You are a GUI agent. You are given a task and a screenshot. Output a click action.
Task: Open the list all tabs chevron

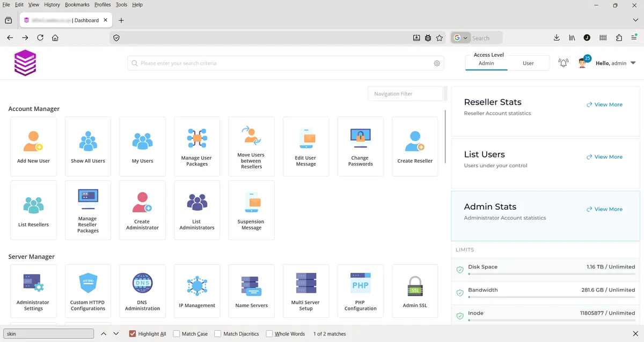pos(635,20)
